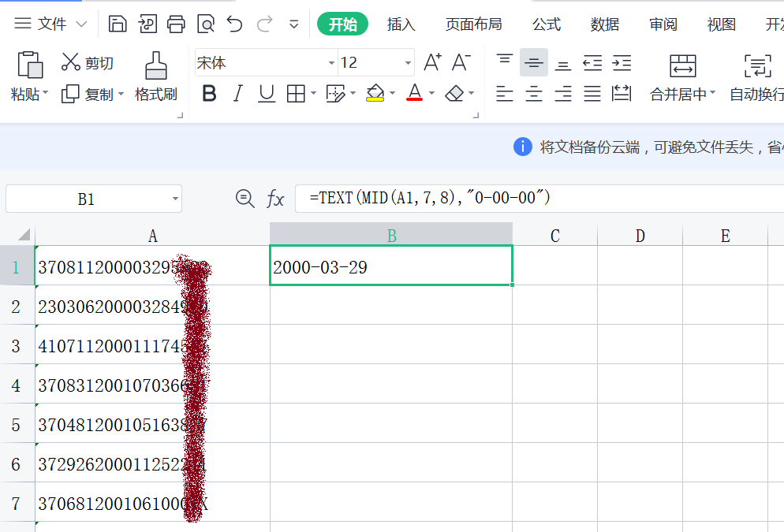
Task: Click the distributed alignment icon
Action: click(x=622, y=94)
